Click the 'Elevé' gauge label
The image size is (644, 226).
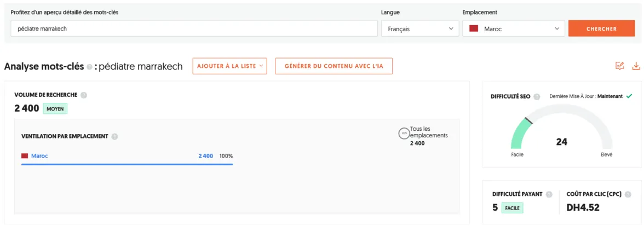[606, 155]
